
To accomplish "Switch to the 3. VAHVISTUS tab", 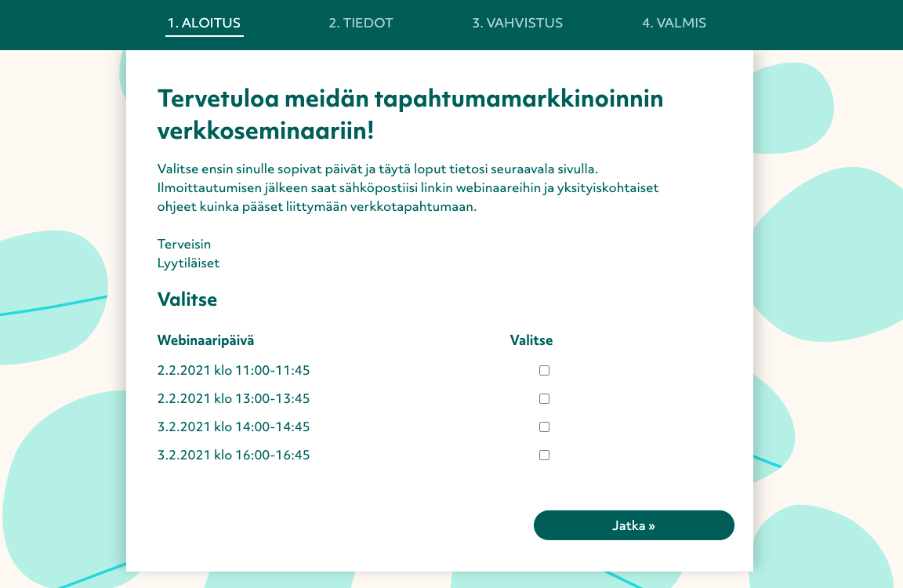I will [x=517, y=24].
